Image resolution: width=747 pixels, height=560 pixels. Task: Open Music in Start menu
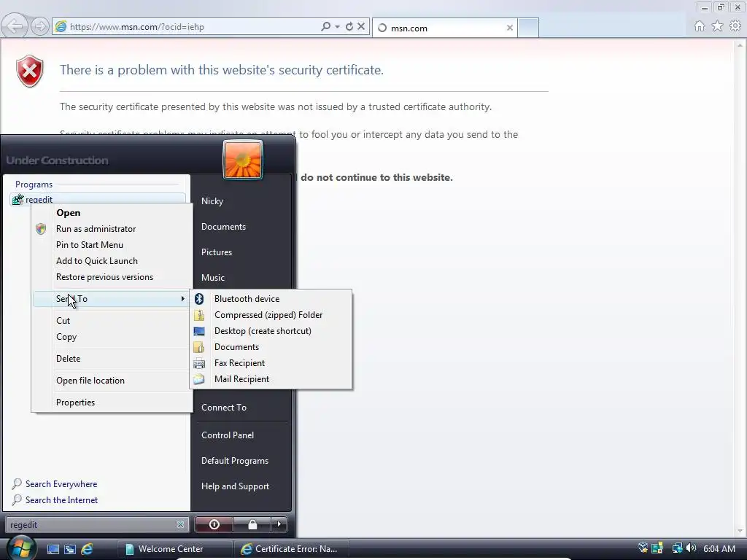tap(241, 277)
